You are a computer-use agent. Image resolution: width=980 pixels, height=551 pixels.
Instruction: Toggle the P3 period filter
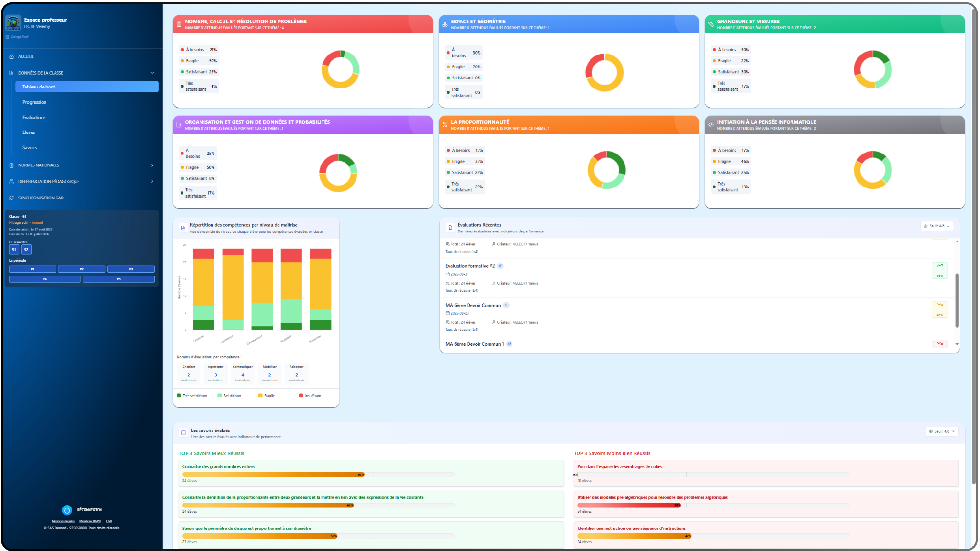131,269
